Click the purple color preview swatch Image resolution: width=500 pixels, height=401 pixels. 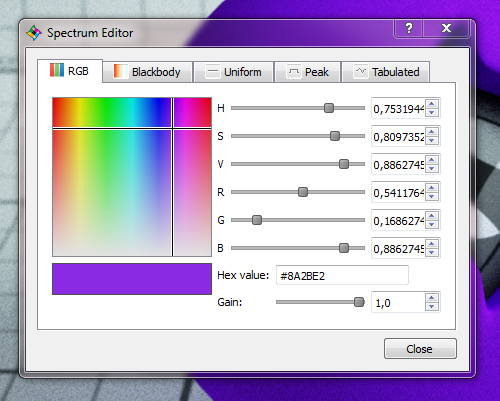tap(132, 279)
